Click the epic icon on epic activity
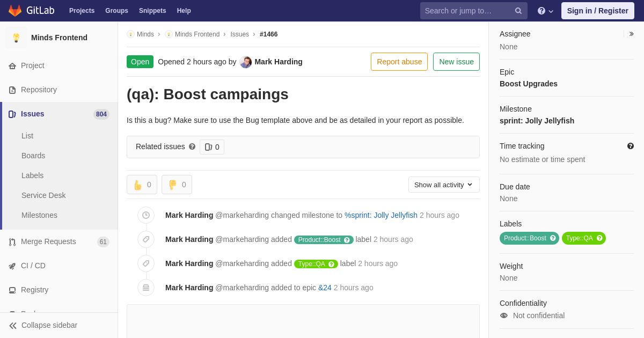Image resolution: width=644 pixels, height=338 pixels. click(146, 288)
